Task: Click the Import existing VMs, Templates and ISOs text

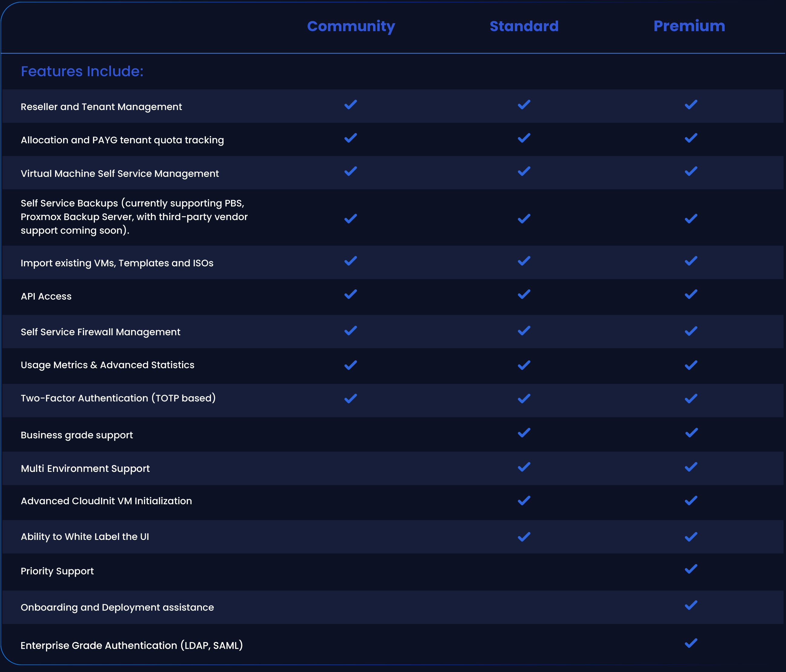Action: tap(117, 263)
